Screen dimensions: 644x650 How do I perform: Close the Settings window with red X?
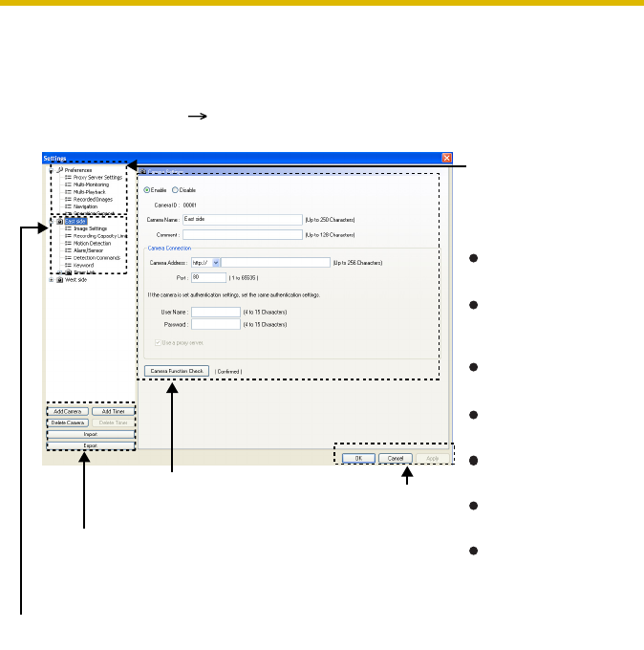click(446, 157)
